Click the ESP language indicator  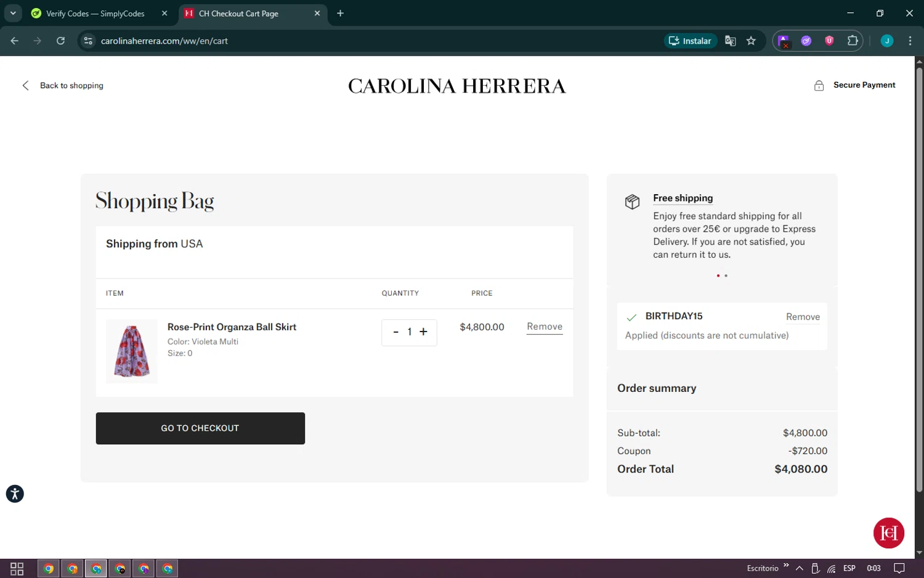tap(849, 568)
